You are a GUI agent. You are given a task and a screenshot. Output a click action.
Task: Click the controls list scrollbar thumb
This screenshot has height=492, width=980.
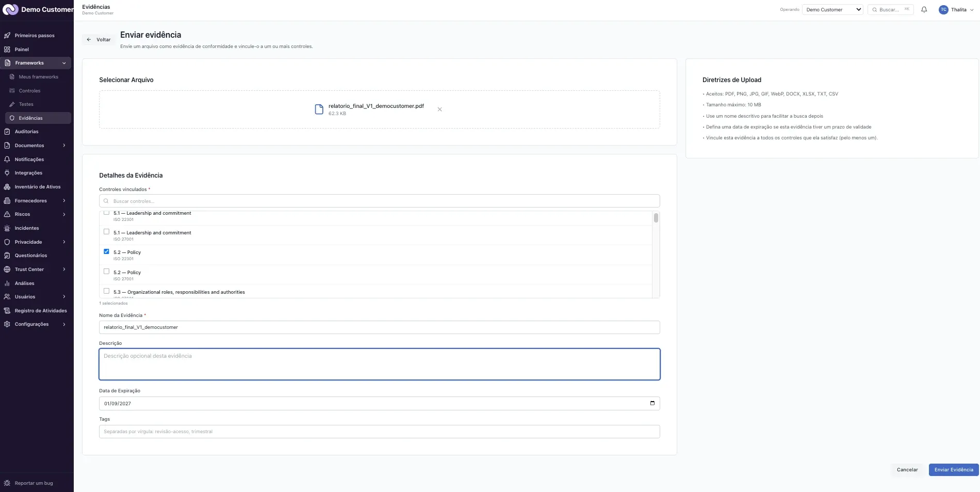656,218
